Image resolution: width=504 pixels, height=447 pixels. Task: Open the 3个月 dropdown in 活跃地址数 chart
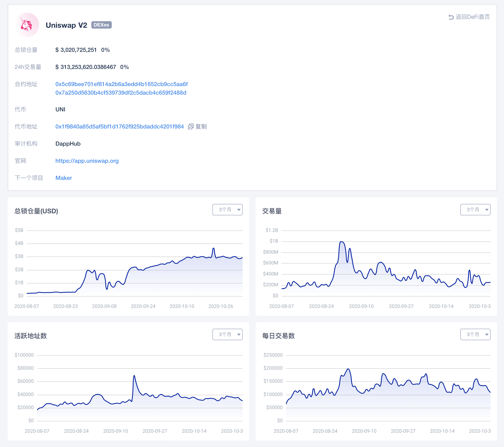tap(227, 334)
